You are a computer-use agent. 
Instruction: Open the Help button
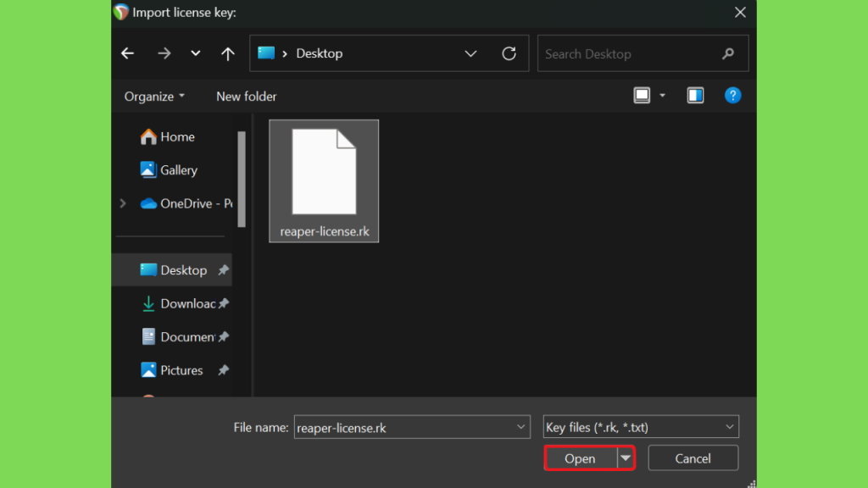pos(732,96)
